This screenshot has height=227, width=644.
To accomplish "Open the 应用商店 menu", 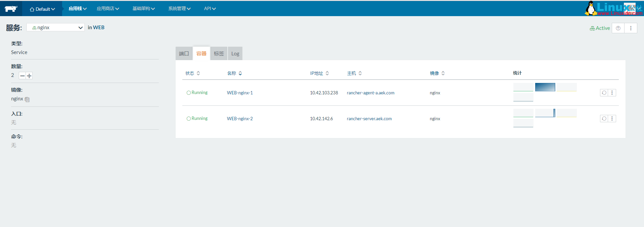I will (108, 9).
